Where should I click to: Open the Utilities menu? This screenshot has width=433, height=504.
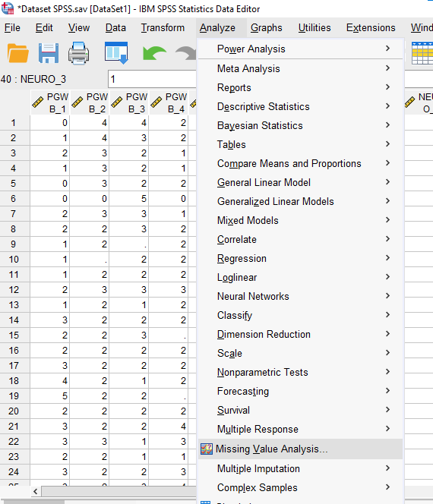[x=314, y=28]
